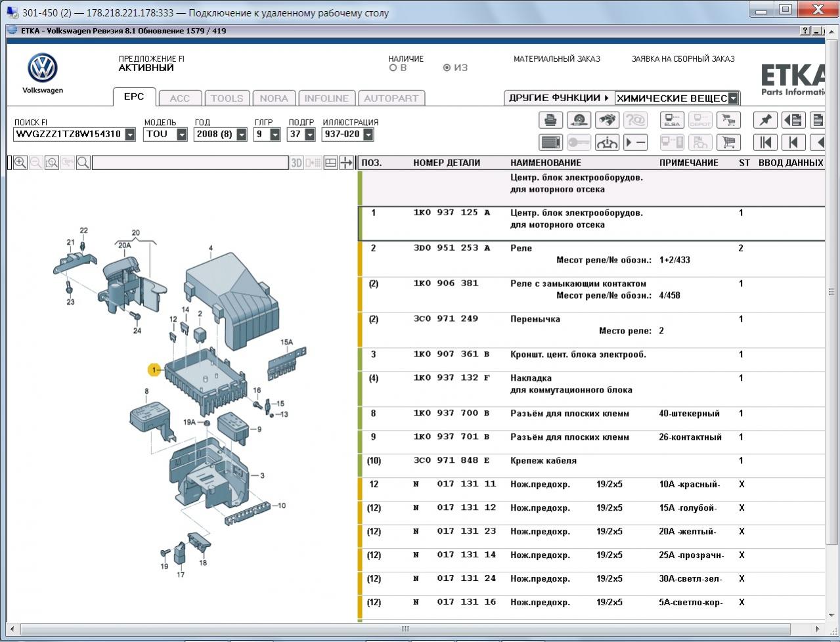The height and width of the screenshot is (642, 840).
Task: Select radio option 'В' under Наличие
Action: (x=393, y=68)
